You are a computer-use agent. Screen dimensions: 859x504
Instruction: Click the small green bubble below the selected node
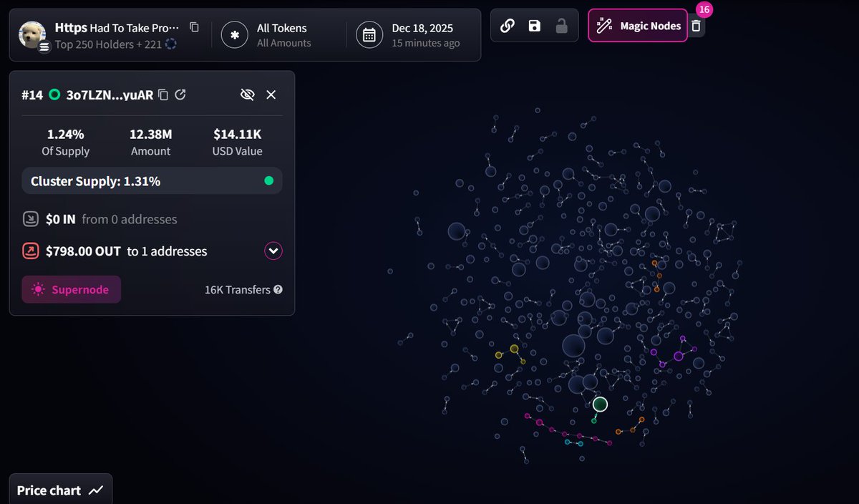[x=594, y=420]
